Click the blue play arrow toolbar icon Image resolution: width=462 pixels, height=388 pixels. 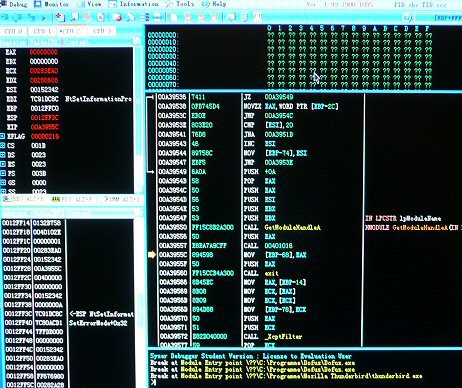44,17
